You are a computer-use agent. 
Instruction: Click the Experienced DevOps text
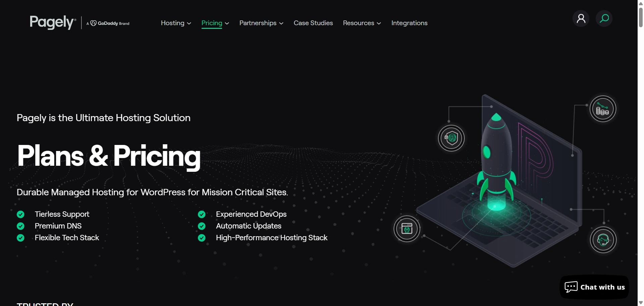[251, 214]
